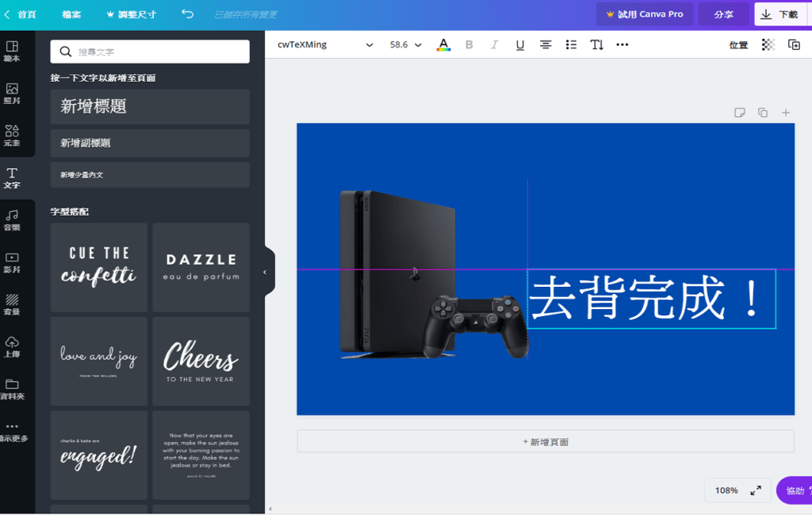Image resolution: width=812 pixels, height=515 pixels.
Task: Open the 調整尺寸 resize menu
Action: pyautogui.click(x=132, y=14)
